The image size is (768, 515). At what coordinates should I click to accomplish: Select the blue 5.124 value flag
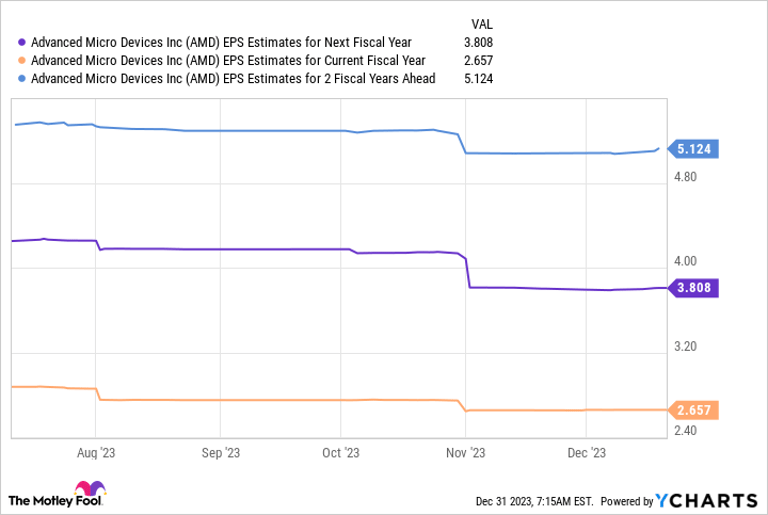click(693, 149)
